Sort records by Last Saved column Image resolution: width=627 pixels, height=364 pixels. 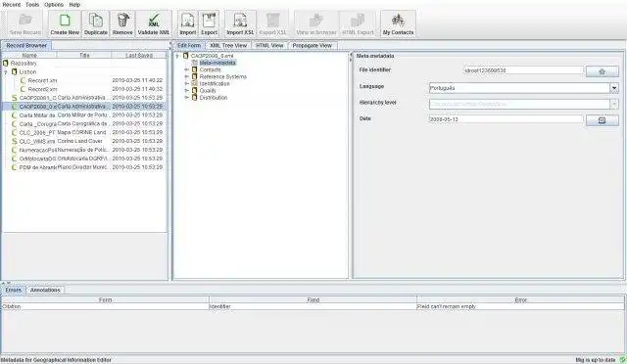click(139, 55)
